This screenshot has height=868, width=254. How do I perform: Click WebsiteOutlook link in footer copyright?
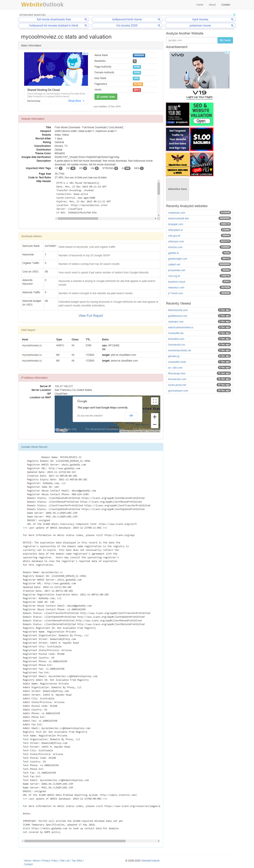pos(150,861)
